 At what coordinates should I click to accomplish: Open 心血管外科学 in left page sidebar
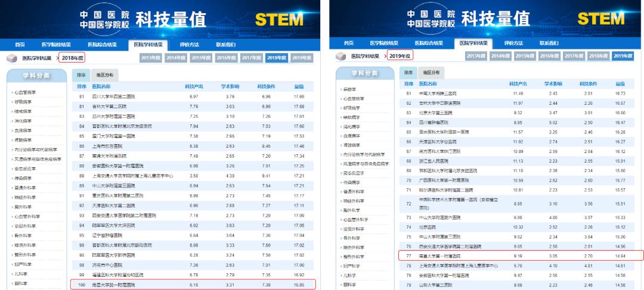(27, 217)
